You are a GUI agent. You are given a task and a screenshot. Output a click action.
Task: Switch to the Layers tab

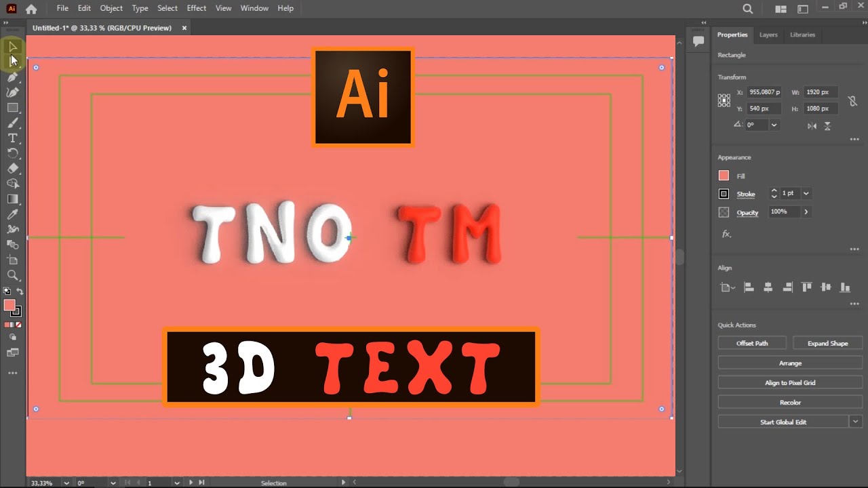(768, 35)
